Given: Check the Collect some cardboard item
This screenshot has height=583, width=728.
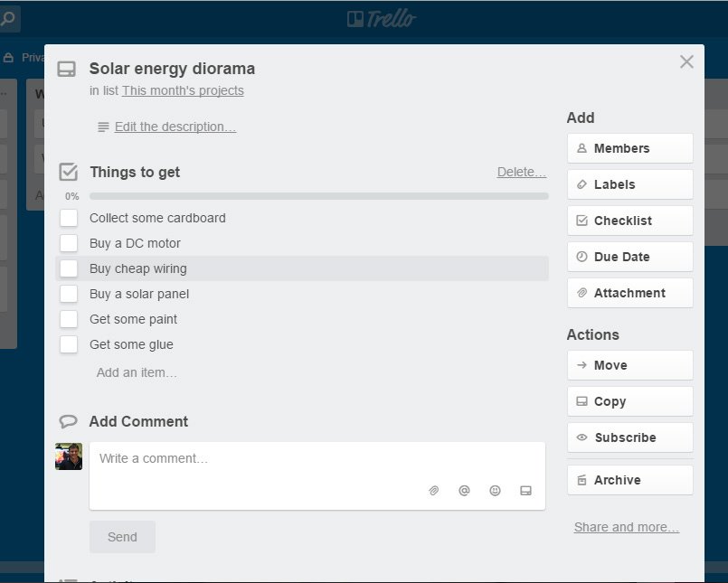Looking at the screenshot, I should 69,218.
